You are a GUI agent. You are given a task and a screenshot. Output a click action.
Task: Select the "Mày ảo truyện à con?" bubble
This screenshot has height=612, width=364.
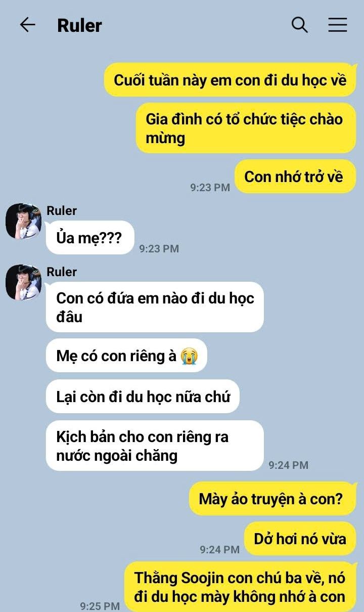273,499
